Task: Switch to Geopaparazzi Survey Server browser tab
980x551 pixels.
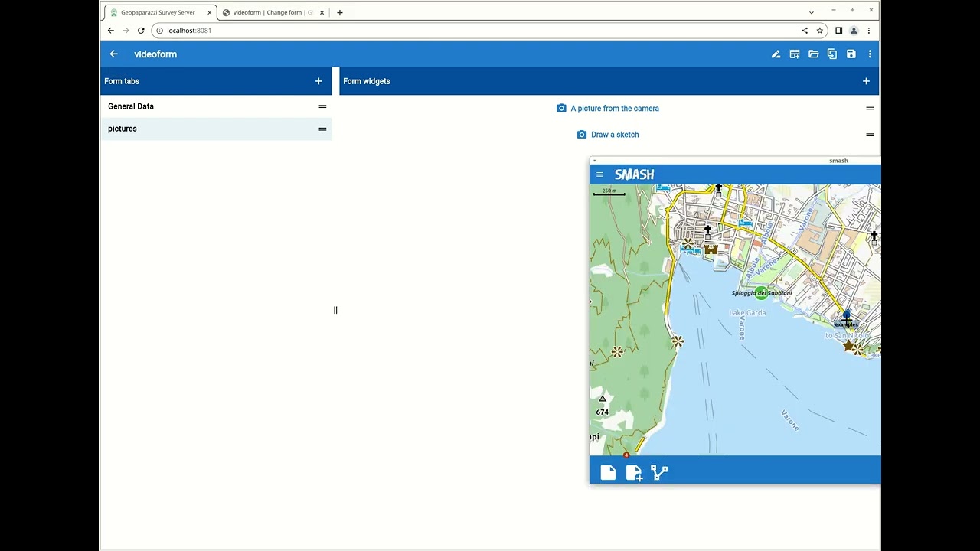Action: [158, 12]
